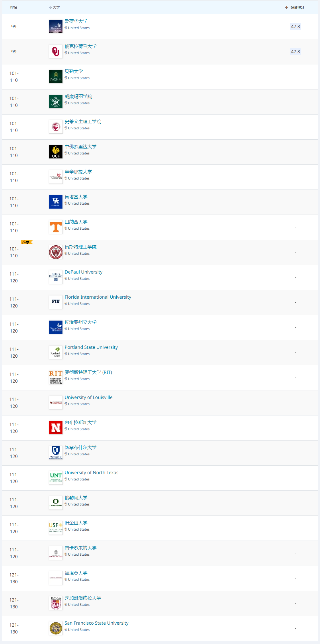The height and width of the screenshot is (644, 320).
Task: Click the South Carolina logo
Action: tap(56, 553)
